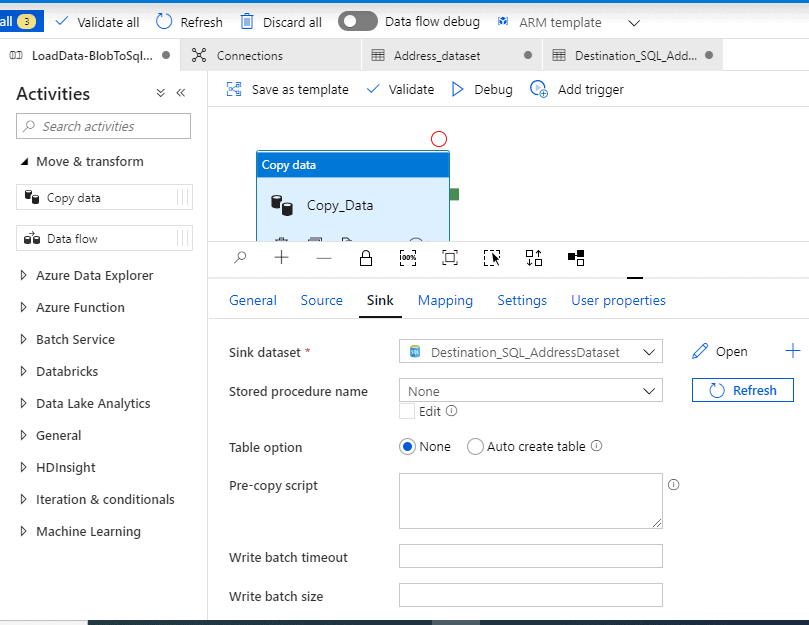Collapse the Activities pane with double chevron
Screen dimensions: 809x625
tap(181, 93)
